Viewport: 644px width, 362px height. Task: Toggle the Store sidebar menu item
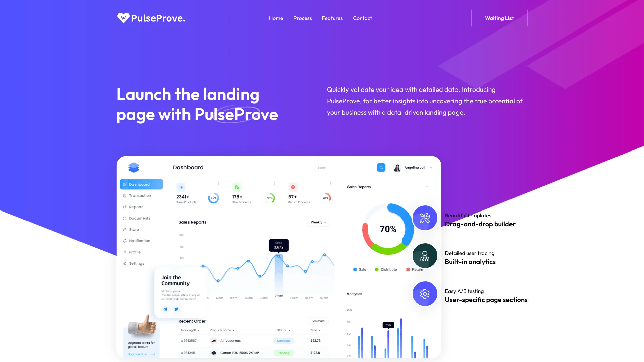click(x=133, y=229)
